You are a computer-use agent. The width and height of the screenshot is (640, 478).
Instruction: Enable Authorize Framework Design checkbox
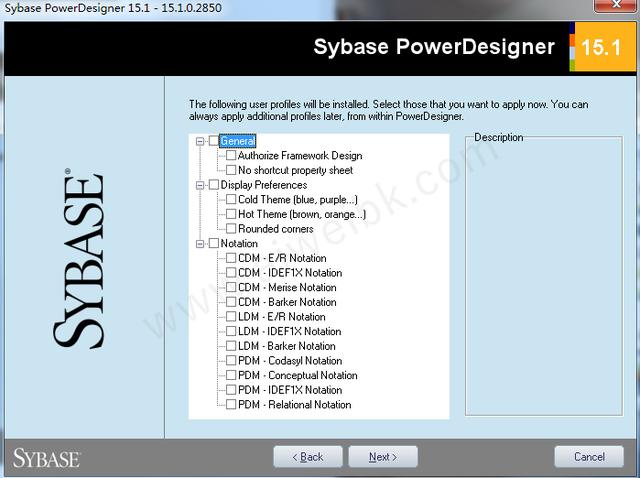tap(231, 156)
